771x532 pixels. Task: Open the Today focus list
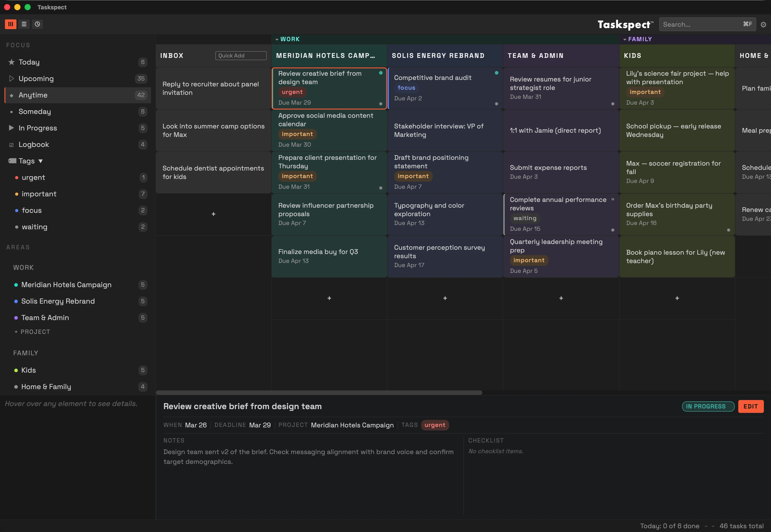tap(78, 62)
